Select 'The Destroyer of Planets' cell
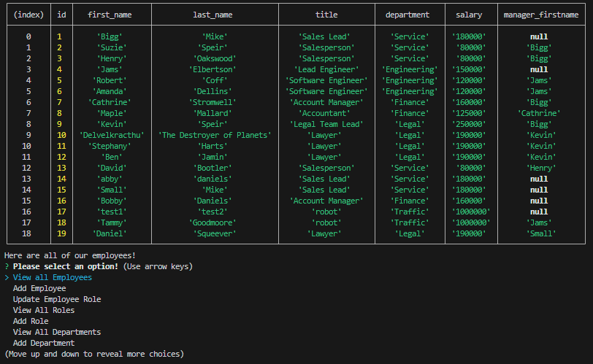This screenshot has width=593, height=364. 215,135
